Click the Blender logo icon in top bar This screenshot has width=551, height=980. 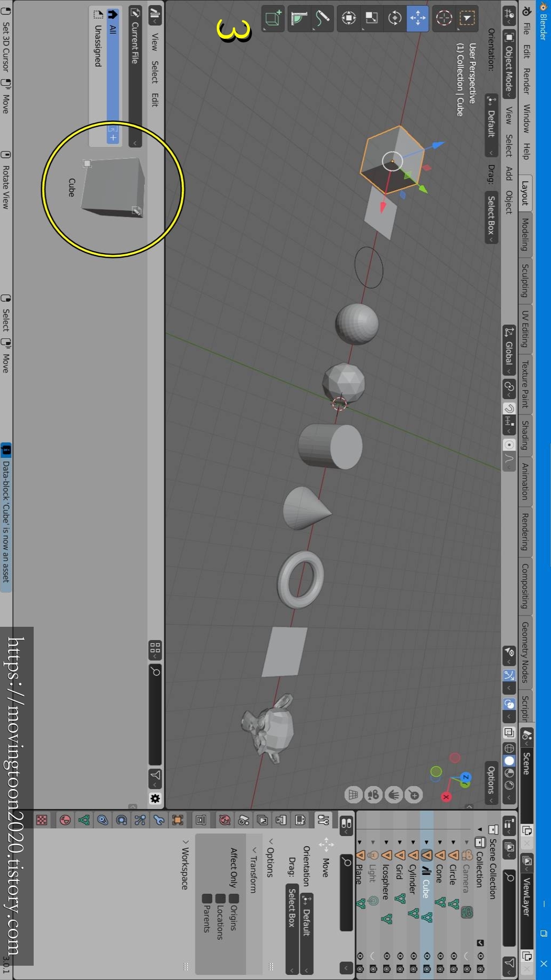coord(527,11)
